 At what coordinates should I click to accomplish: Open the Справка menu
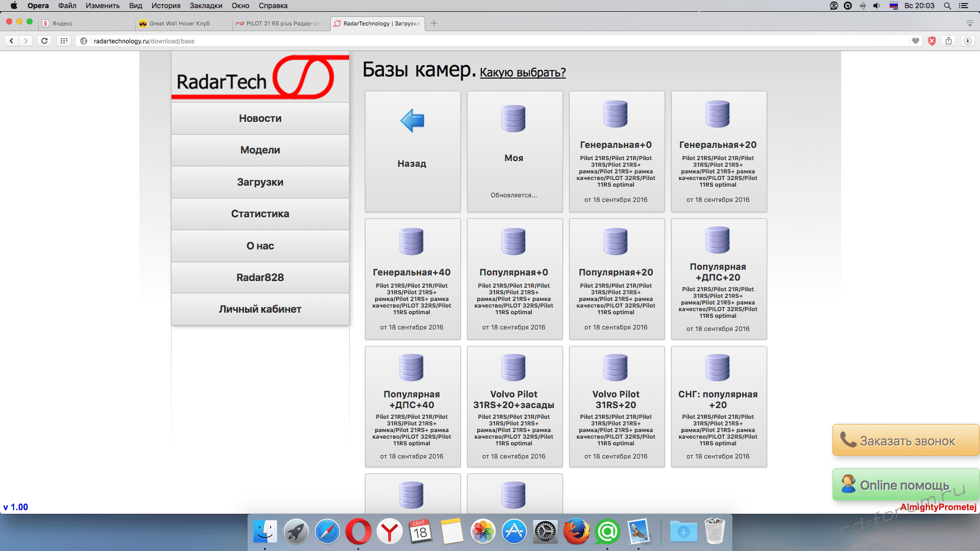pos(273,6)
